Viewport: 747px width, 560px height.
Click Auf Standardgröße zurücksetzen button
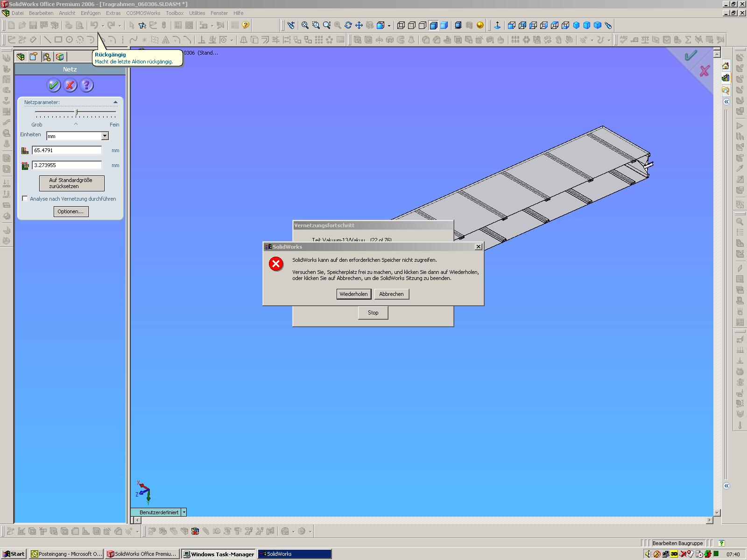click(x=71, y=183)
